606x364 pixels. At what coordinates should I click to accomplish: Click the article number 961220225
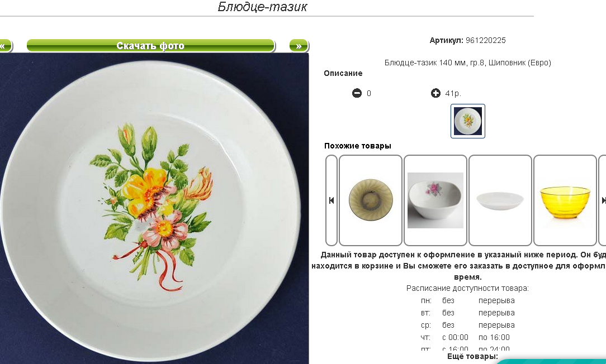click(485, 41)
